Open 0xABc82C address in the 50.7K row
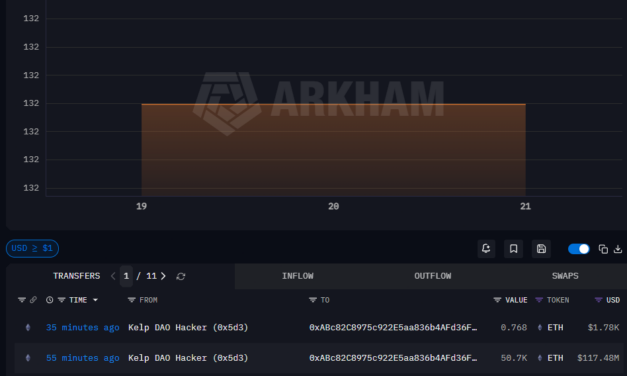Screen dimensions: 627x376 point(393,358)
